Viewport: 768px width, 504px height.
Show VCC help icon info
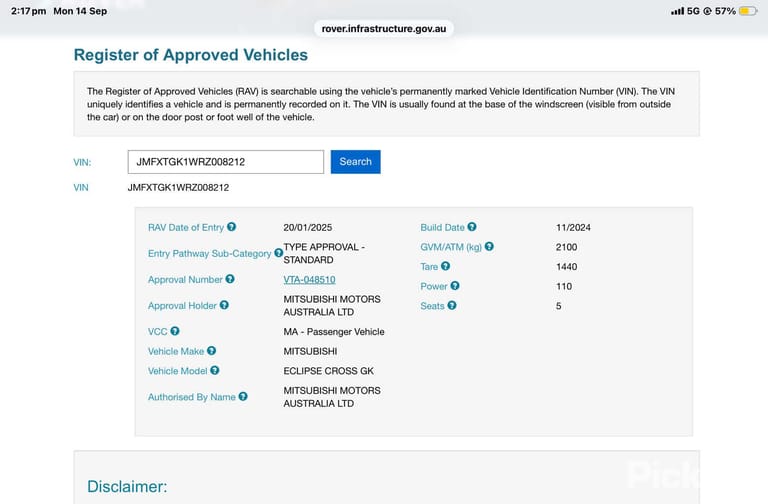(175, 331)
